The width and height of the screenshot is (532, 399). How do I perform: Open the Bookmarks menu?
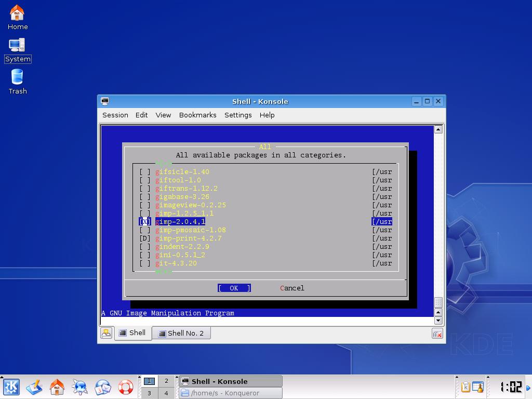[198, 115]
